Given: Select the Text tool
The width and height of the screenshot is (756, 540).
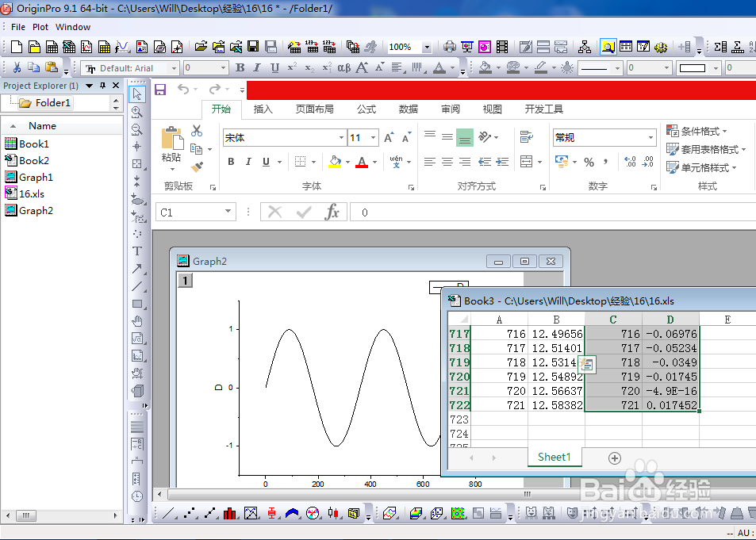Looking at the screenshot, I should coord(137,251).
